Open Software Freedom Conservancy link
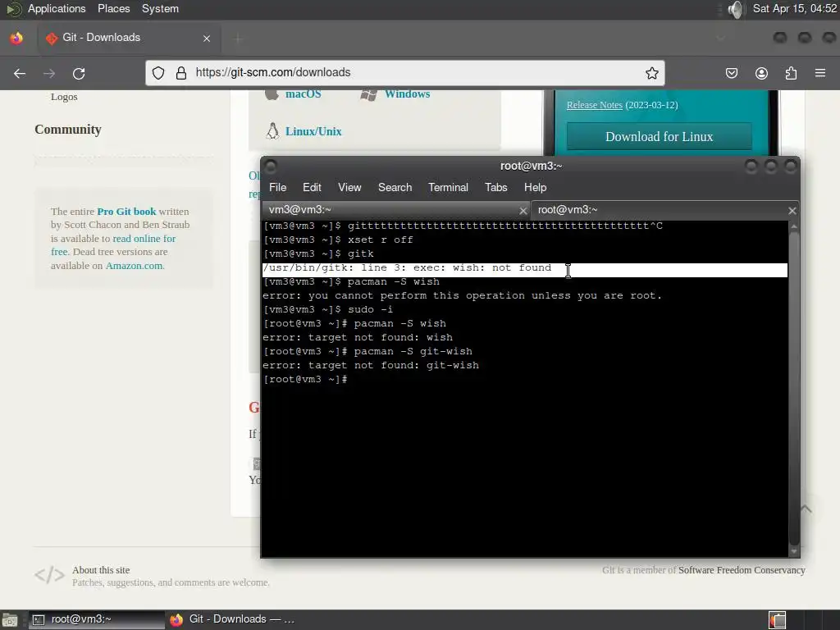Screen dimensions: 840x630 pyautogui.click(x=742, y=571)
